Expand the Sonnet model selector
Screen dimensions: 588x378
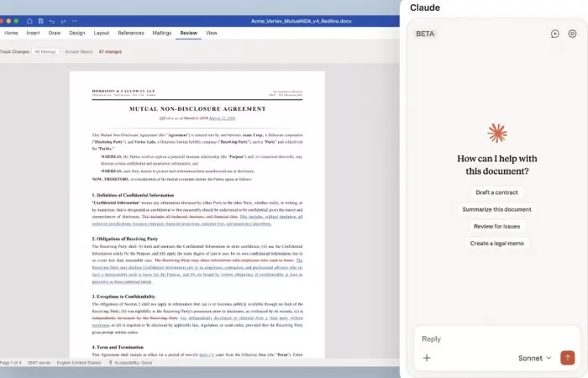pyautogui.click(x=535, y=358)
